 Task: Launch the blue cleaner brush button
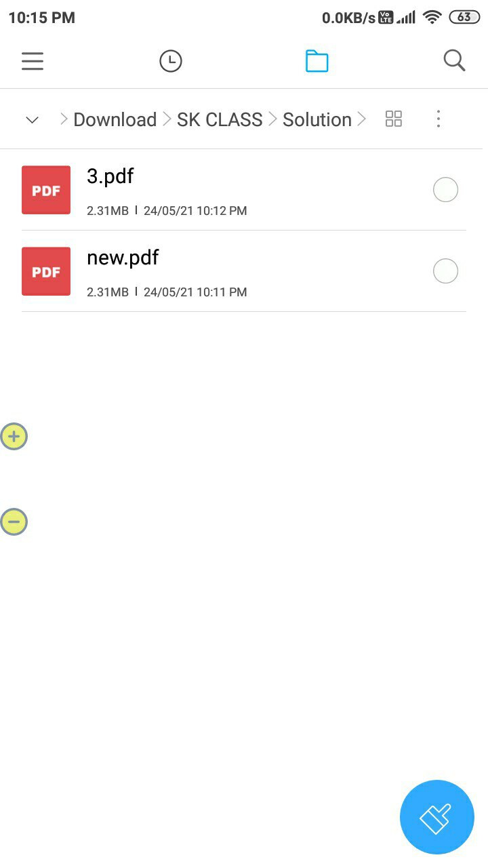tap(436, 817)
